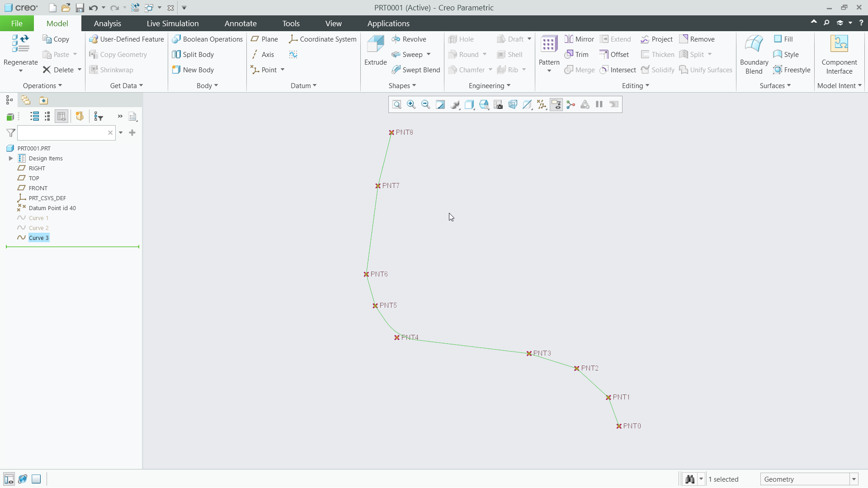This screenshot has width=868, height=488.
Task: Toggle the Model Tree tab icon
Action: (9, 100)
